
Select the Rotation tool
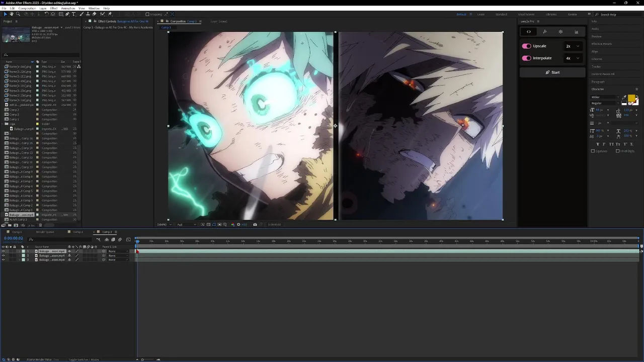pyautogui.click(x=46, y=14)
